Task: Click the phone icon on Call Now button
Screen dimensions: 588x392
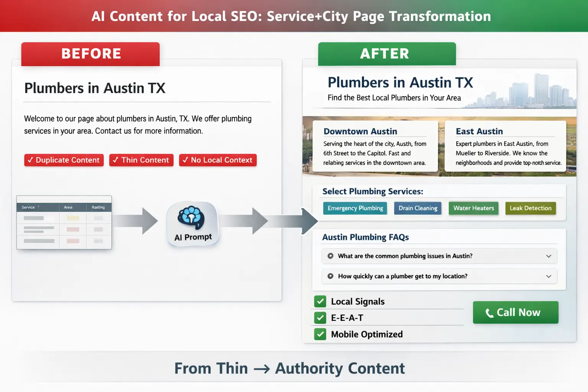Action: (489, 312)
